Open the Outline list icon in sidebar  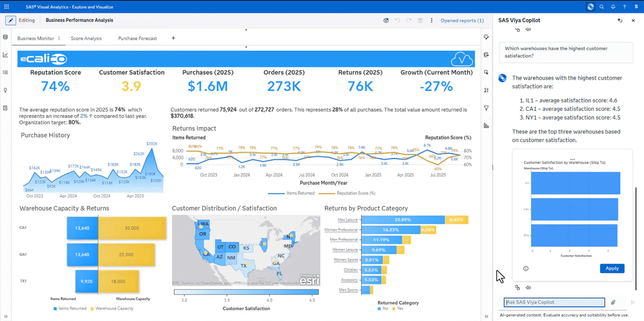(5, 72)
